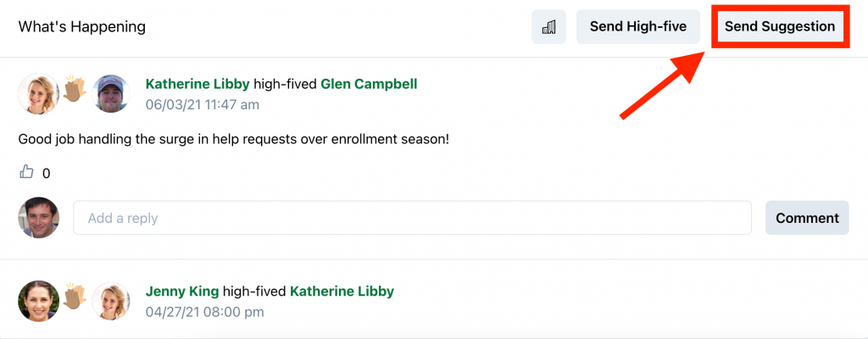Screen dimensions: 868x339
Task: Click the 06/03/21 11:47 am timestamp
Action: coord(203,105)
